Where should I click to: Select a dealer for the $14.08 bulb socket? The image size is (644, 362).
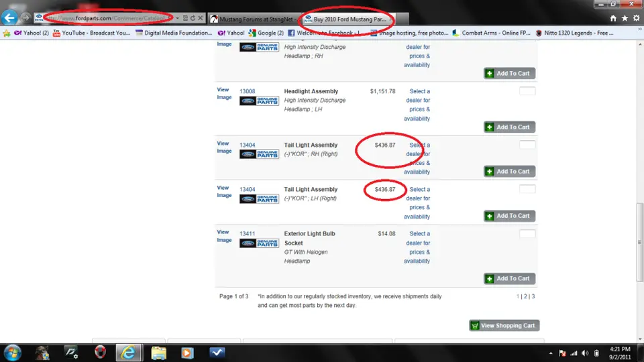pyautogui.click(x=417, y=247)
